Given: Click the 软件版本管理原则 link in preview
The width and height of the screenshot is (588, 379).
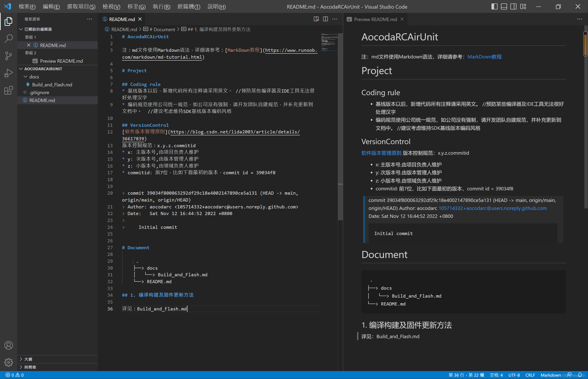Looking at the screenshot, I should [x=381, y=153].
